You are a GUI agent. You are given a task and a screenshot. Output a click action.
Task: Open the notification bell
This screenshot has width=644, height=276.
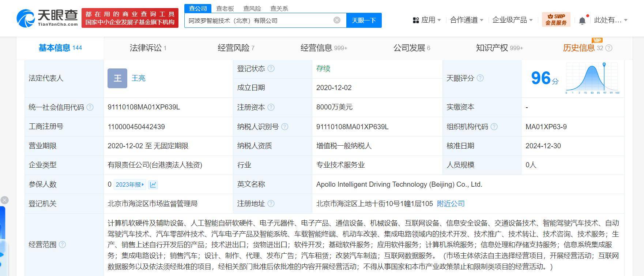(582, 20)
